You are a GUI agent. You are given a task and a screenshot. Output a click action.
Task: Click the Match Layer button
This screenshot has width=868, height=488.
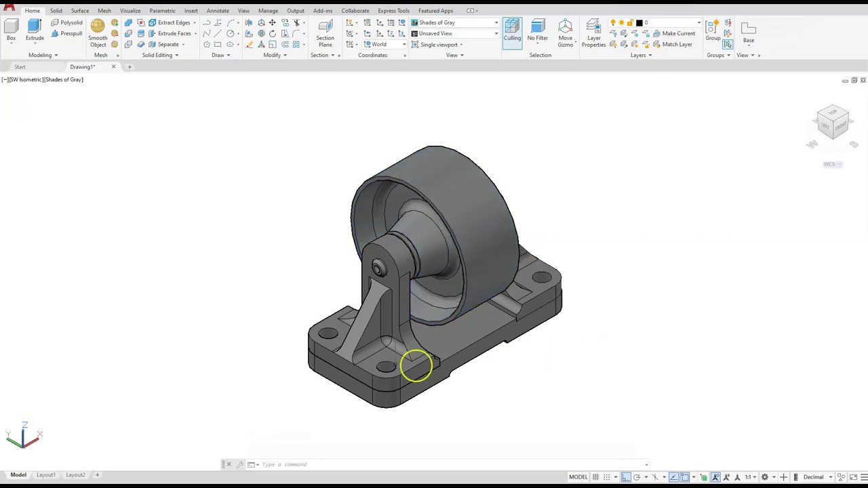click(x=672, y=44)
